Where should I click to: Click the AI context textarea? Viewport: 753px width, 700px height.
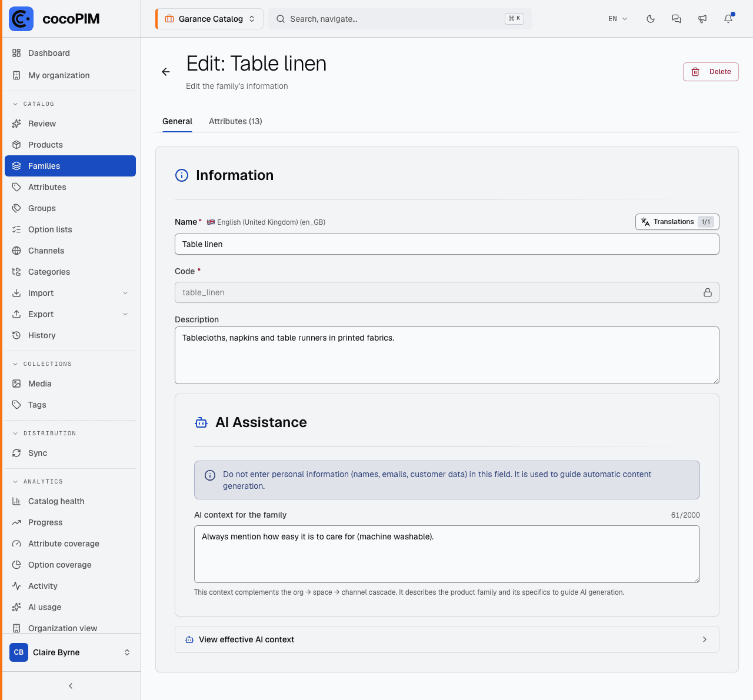pos(447,554)
